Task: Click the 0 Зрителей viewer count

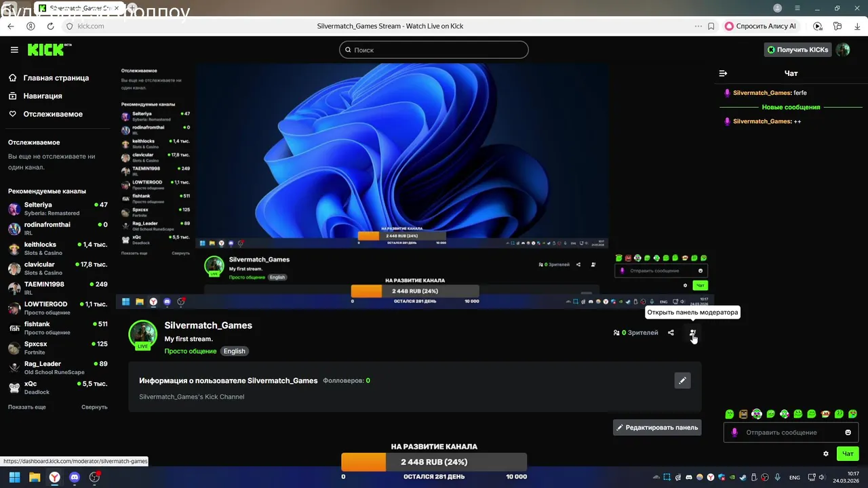Action: click(635, 333)
